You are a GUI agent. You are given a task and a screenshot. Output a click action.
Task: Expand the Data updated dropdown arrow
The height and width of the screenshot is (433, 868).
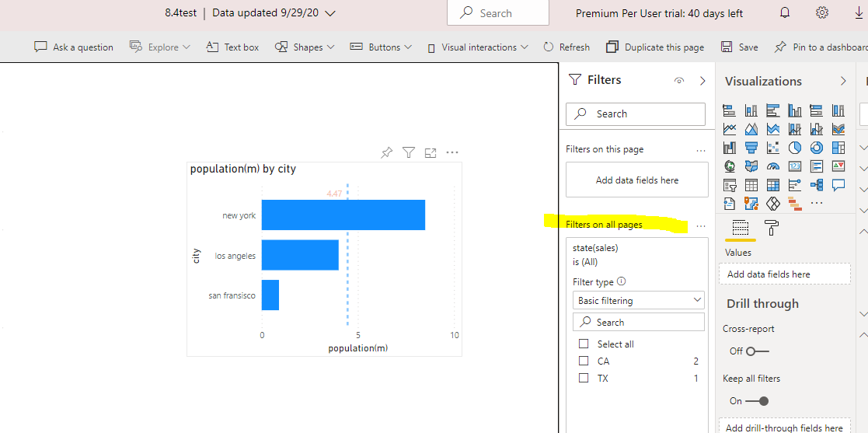330,13
